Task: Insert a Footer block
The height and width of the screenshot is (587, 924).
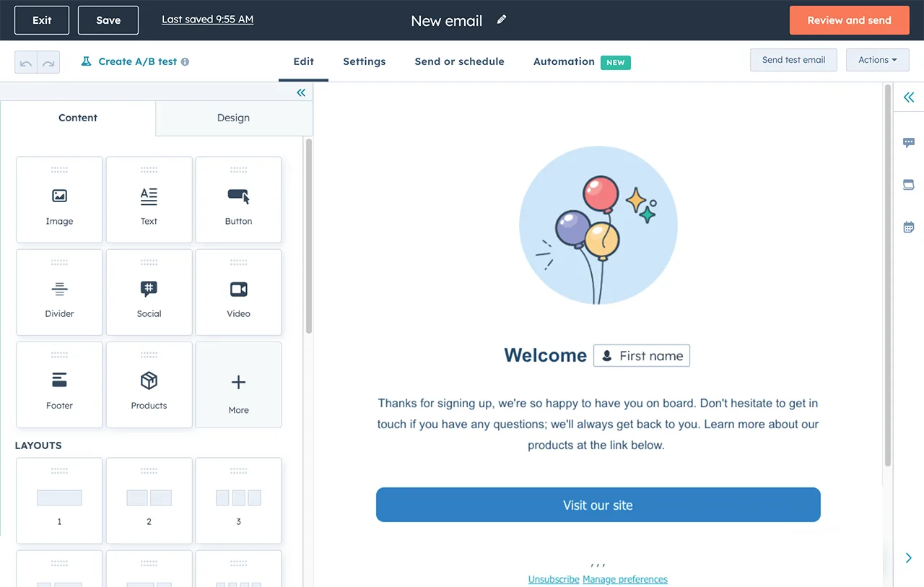Action: pyautogui.click(x=58, y=384)
